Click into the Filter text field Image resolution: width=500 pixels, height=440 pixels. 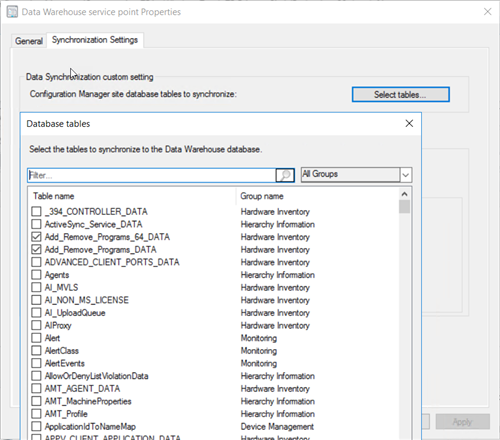coord(152,175)
